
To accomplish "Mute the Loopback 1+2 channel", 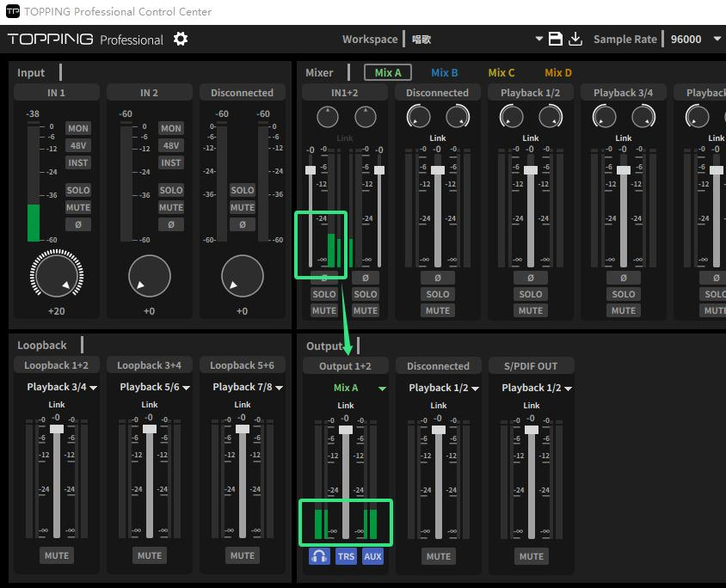I will click(56, 555).
